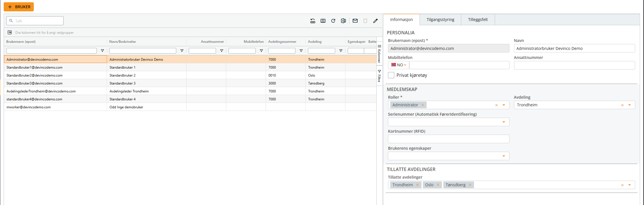Screen dimensions: 644x205
Task: Open the Roller dropdown arrow
Action: point(504,105)
